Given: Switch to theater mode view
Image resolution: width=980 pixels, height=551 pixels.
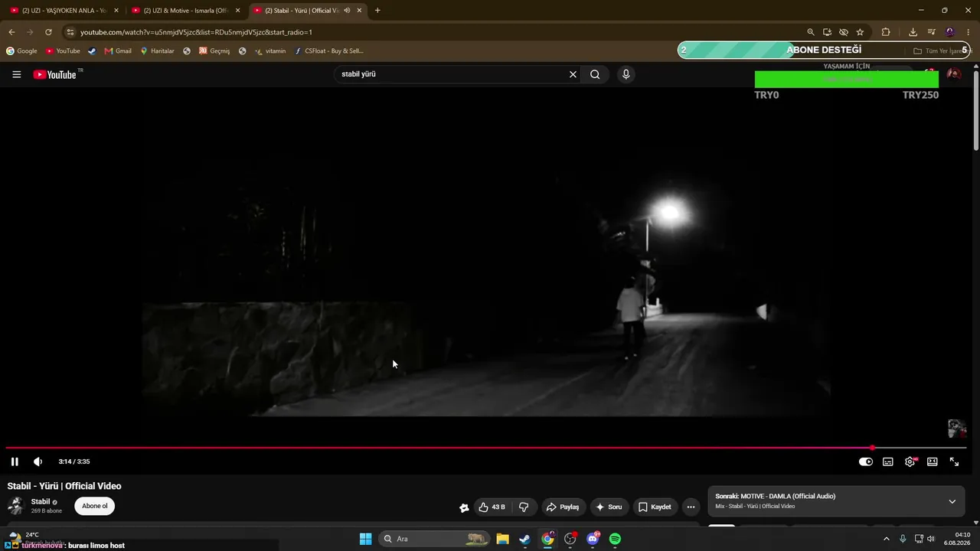Looking at the screenshot, I should (933, 461).
